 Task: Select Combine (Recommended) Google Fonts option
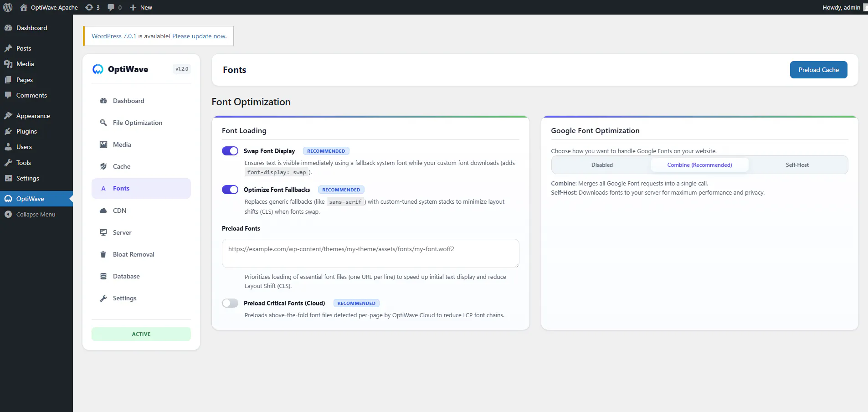tap(699, 165)
